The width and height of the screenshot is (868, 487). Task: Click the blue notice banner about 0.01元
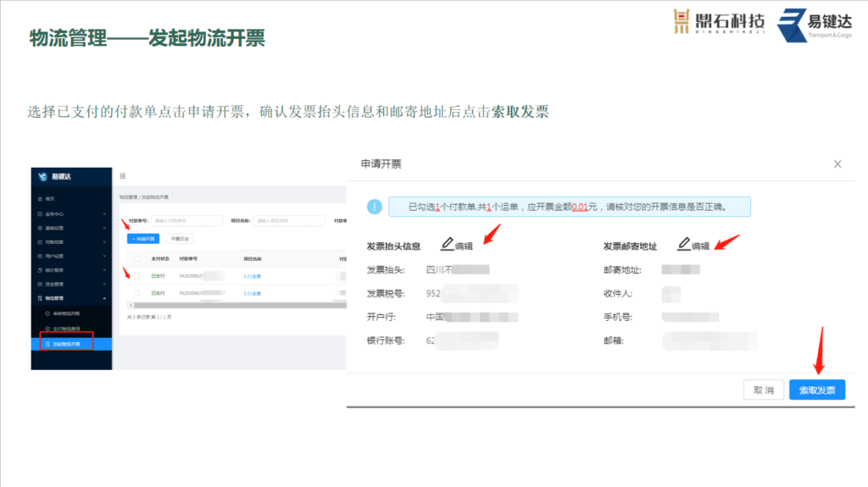tap(570, 207)
